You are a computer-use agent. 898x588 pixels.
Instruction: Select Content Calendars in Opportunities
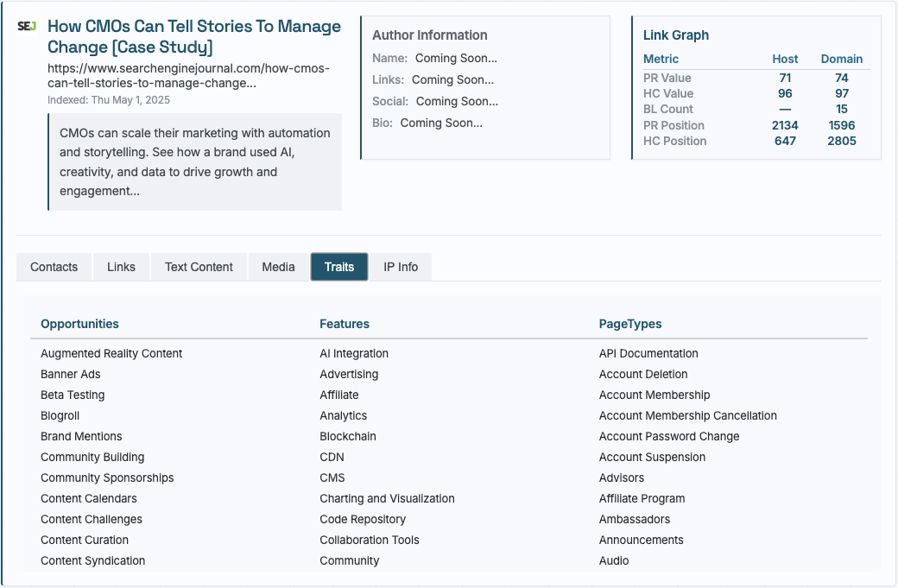89,499
